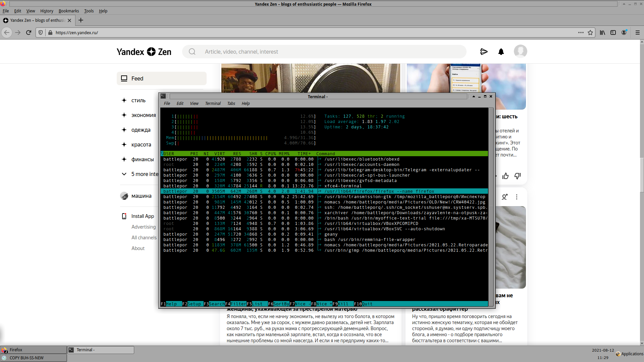Click htop F3 Search button
644x362 pixels.
tap(214, 304)
